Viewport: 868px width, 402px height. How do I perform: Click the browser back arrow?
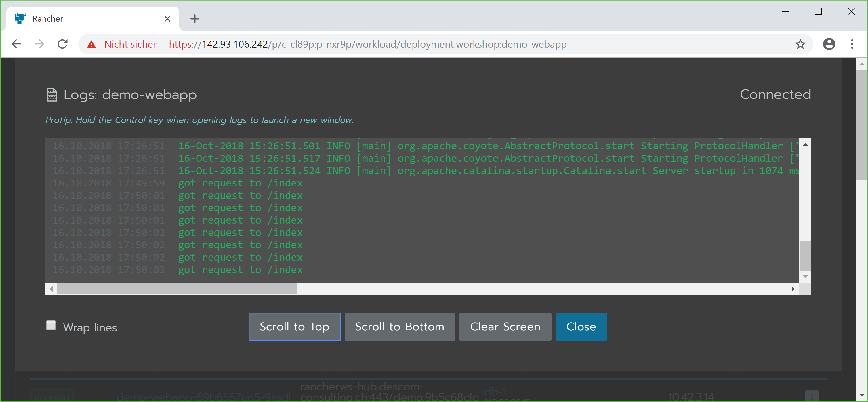click(16, 44)
